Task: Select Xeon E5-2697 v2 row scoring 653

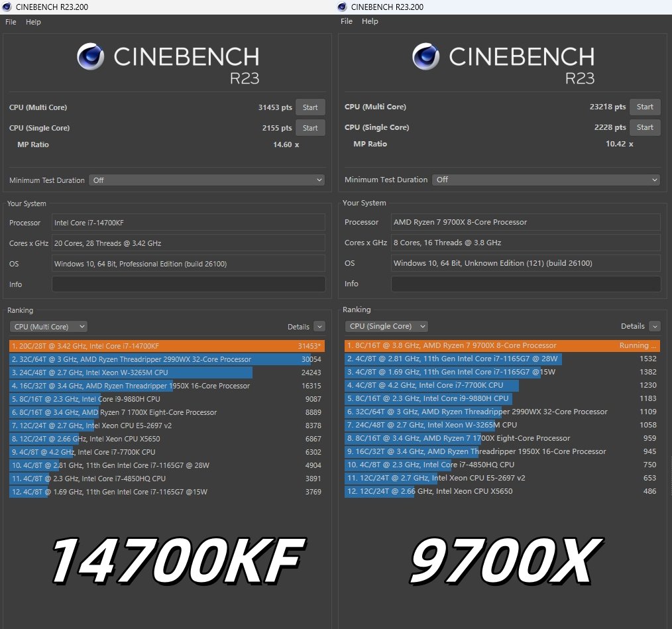Action: [x=502, y=478]
